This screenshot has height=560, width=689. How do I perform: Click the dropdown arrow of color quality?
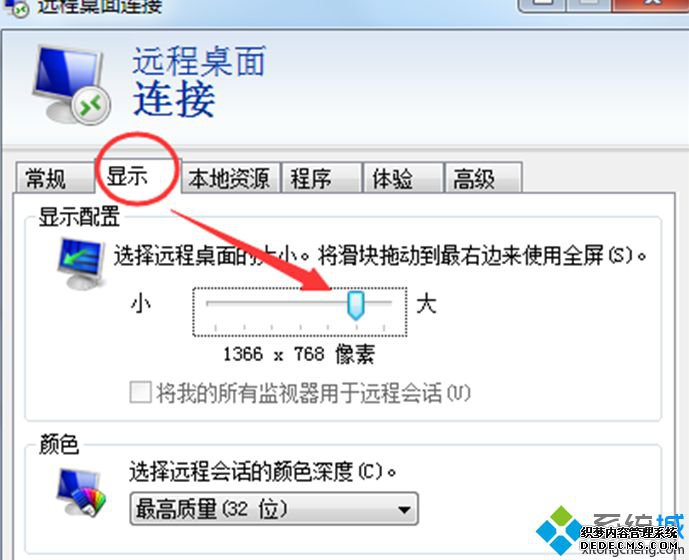[x=403, y=510]
